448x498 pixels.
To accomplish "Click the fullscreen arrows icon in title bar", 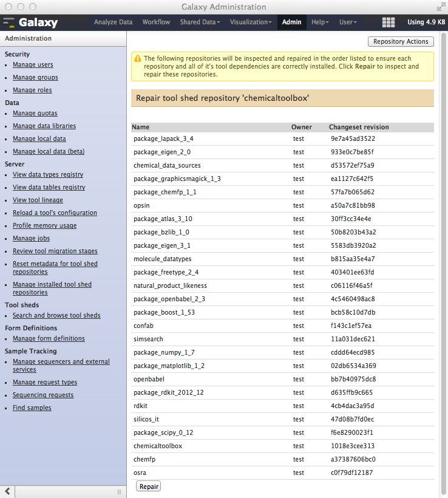I will pos(441,7).
